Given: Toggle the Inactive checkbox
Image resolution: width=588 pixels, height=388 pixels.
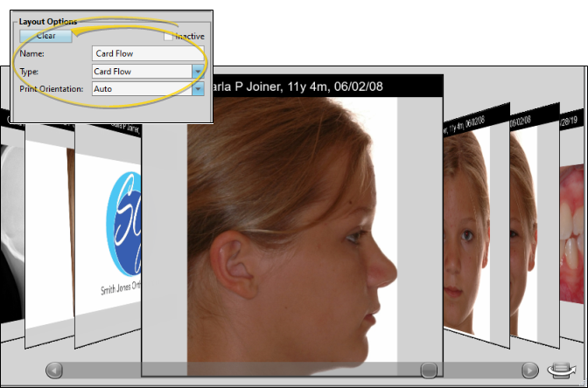Looking at the screenshot, I should click(x=168, y=36).
